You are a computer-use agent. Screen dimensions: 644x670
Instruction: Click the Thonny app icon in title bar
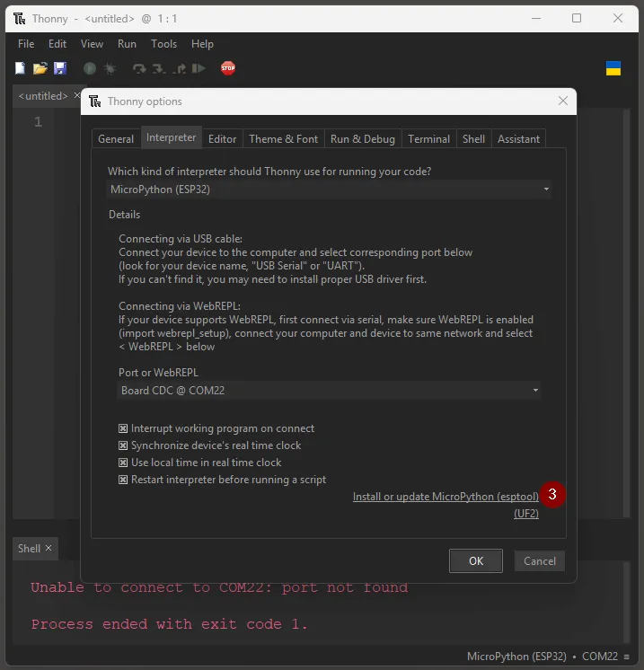click(x=19, y=18)
